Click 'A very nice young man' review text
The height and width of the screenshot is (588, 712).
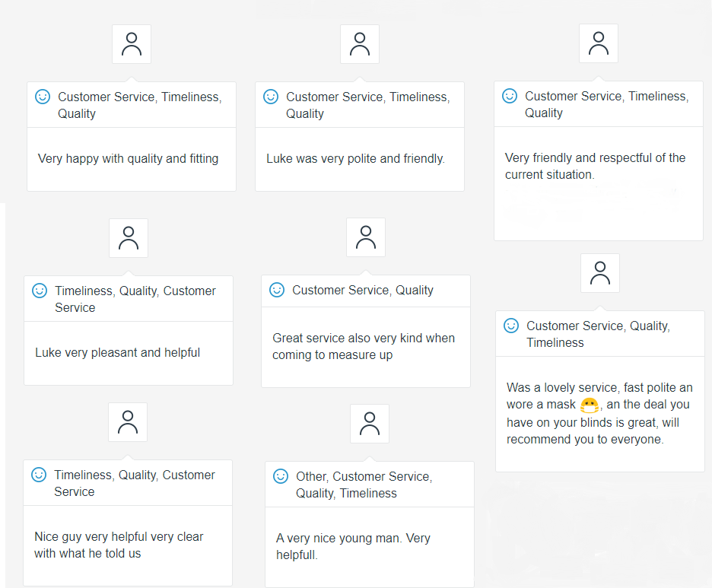(353, 546)
